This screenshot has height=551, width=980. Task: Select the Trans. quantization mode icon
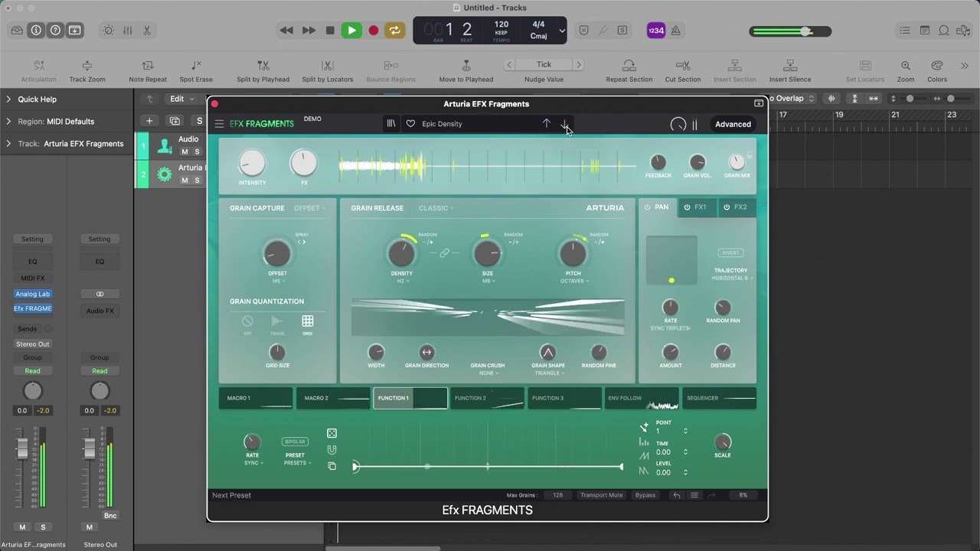277,321
